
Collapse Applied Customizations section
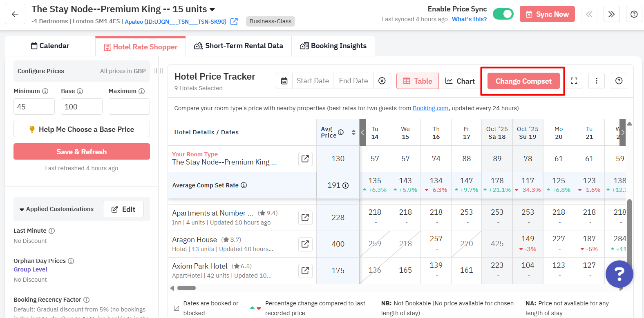tap(22, 209)
